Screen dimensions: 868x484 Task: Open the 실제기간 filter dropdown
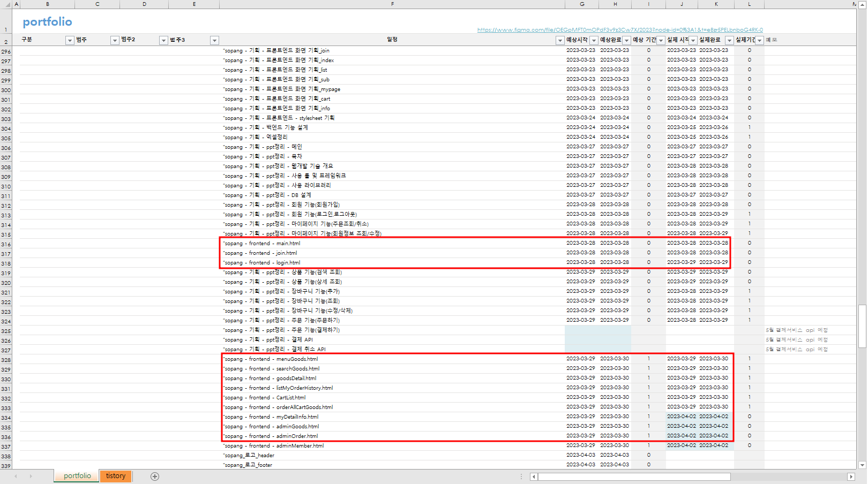coord(759,40)
